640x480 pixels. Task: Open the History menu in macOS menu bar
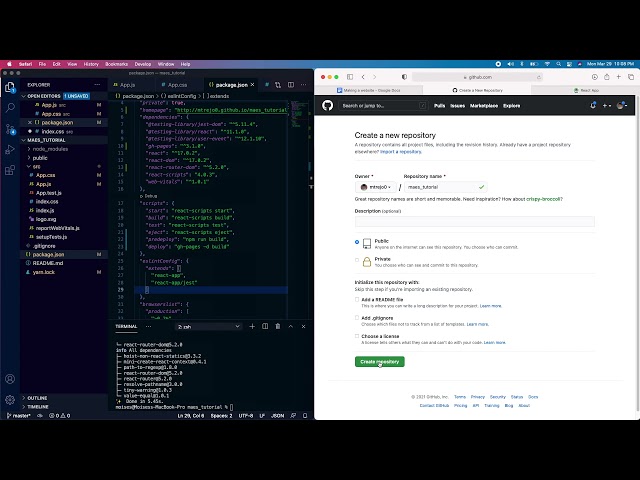(91, 64)
